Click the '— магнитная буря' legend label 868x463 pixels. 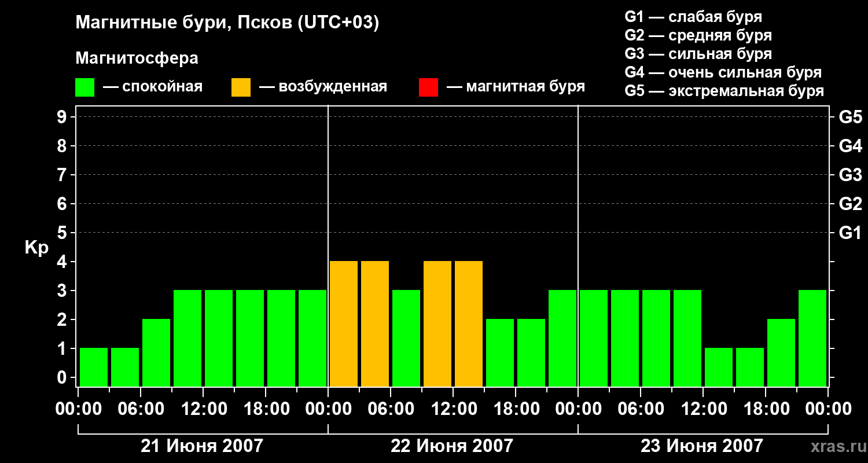[516, 87]
